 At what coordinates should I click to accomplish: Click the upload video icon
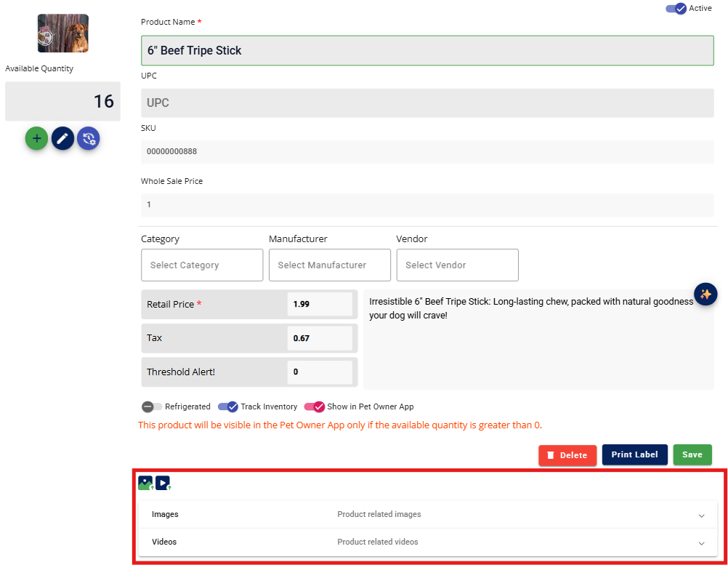coord(163,483)
